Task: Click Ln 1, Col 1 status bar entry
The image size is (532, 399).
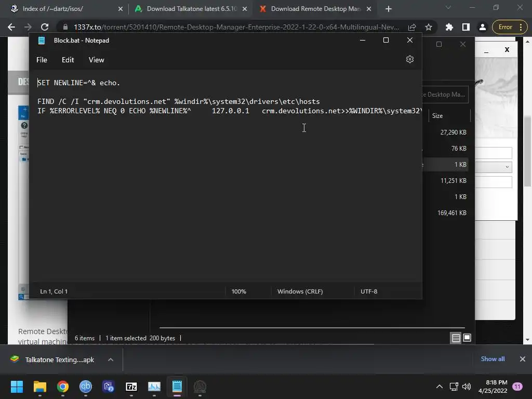Action: click(54, 291)
